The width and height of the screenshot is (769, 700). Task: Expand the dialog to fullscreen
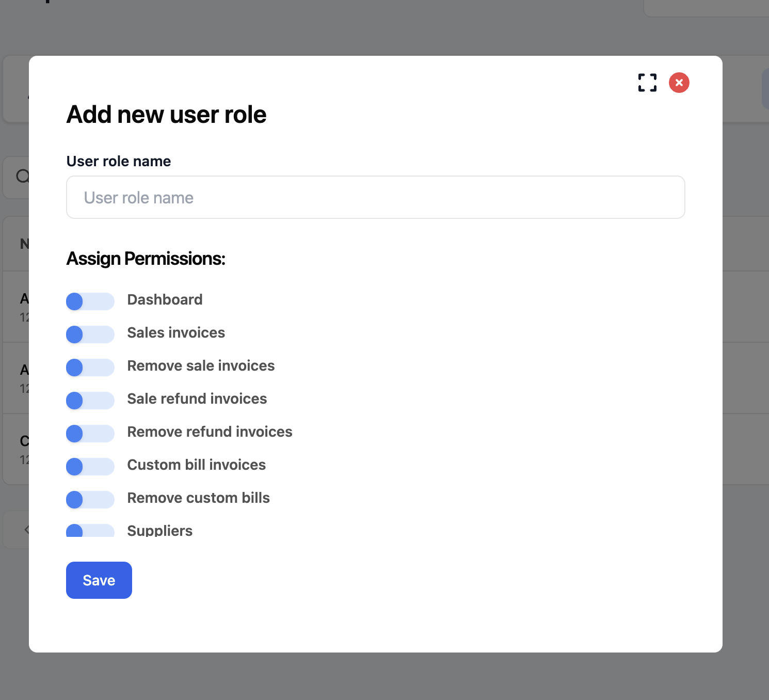tap(647, 83)
